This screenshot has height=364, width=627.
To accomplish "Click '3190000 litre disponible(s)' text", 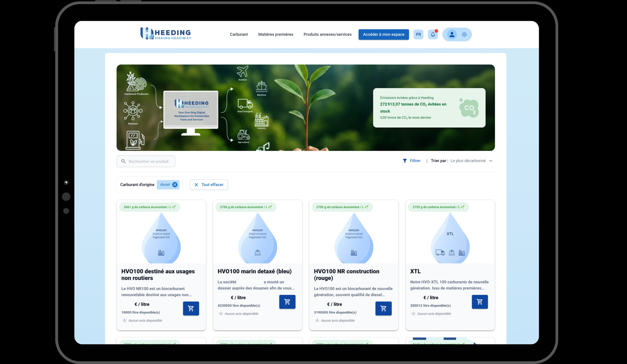I will pyautogui.click(x=335, y=313).
